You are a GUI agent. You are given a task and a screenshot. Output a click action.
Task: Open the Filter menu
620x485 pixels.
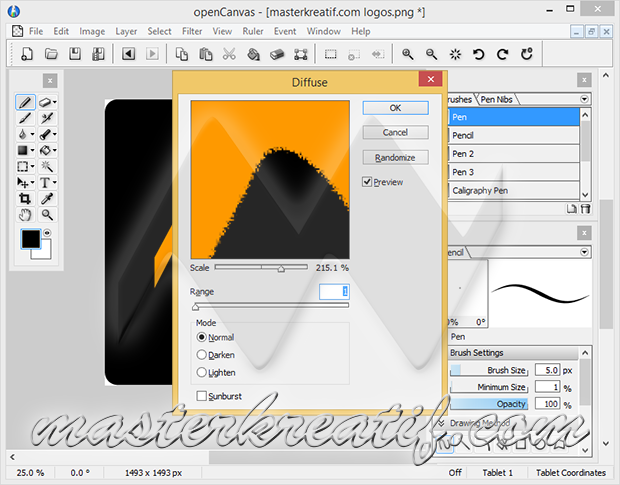(192, 31)
